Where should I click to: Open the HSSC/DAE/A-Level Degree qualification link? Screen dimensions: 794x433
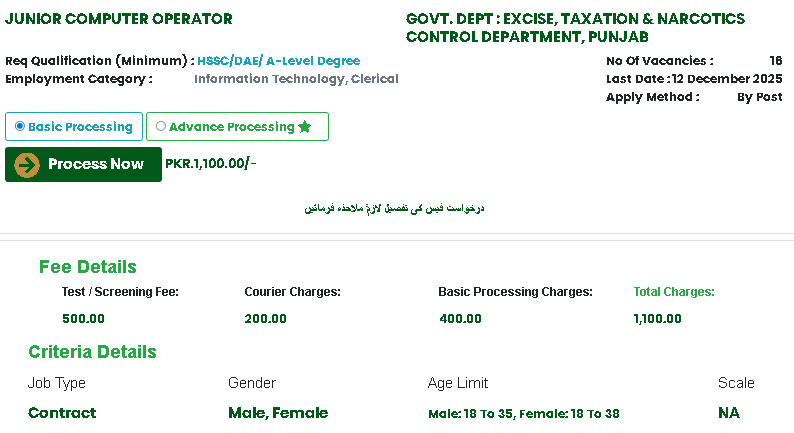(278, 61)
